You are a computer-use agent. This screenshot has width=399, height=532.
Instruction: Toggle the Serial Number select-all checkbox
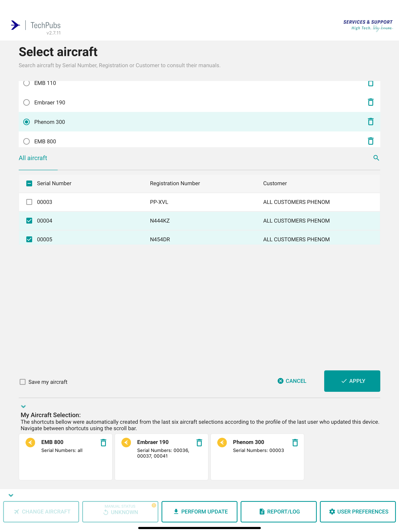[x=29, y=183]
